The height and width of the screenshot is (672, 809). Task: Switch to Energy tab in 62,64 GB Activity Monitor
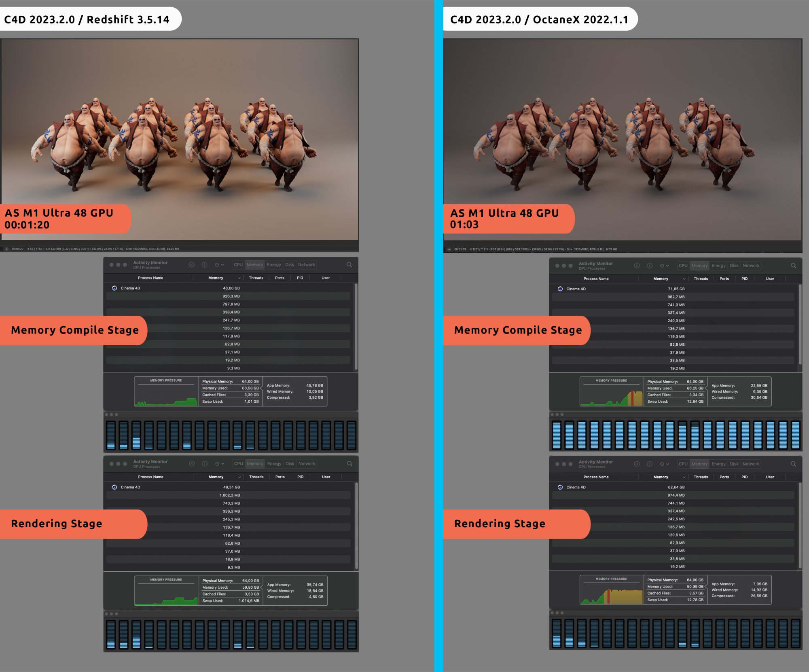[x=718, y=464]
